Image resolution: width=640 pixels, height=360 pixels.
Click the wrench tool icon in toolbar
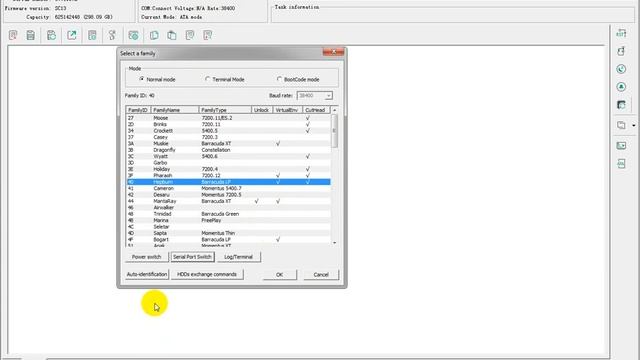coord(112,35)
